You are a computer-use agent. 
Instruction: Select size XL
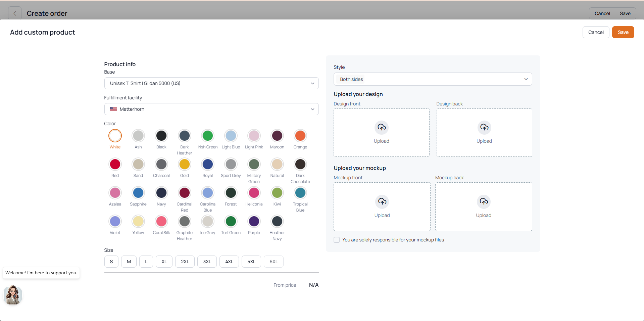(x=164, y=262)
